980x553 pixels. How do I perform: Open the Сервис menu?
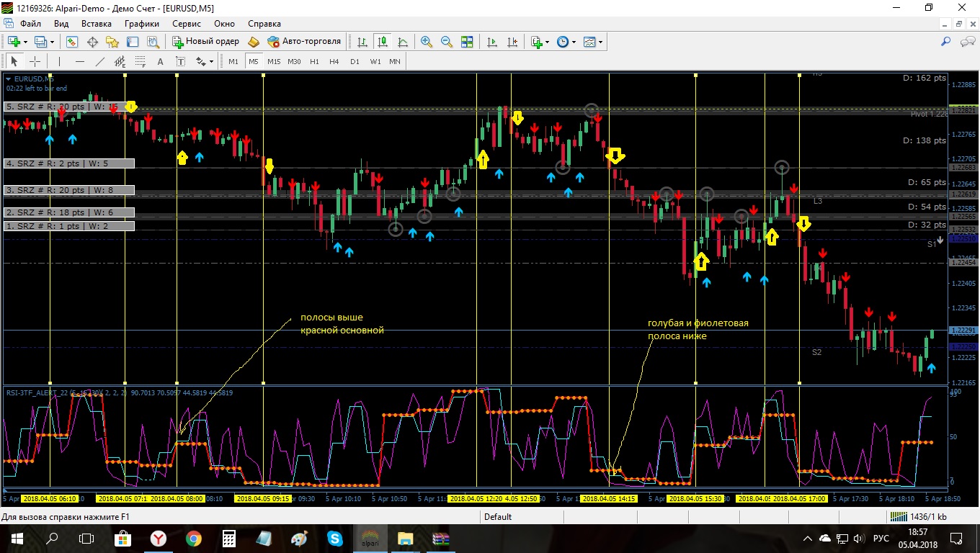[x=187, y=24]
